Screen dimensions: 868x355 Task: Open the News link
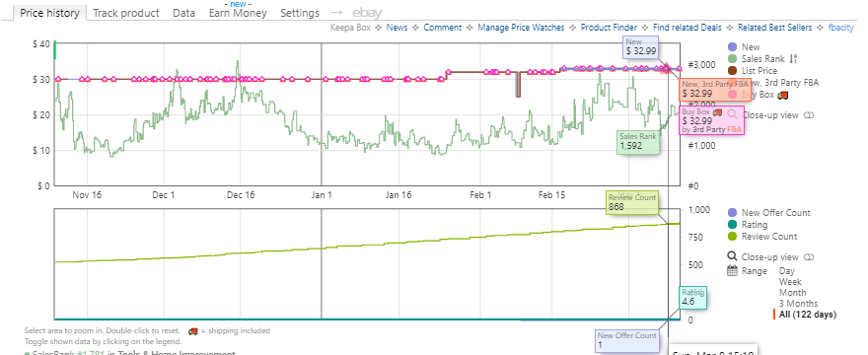[397, 28]
